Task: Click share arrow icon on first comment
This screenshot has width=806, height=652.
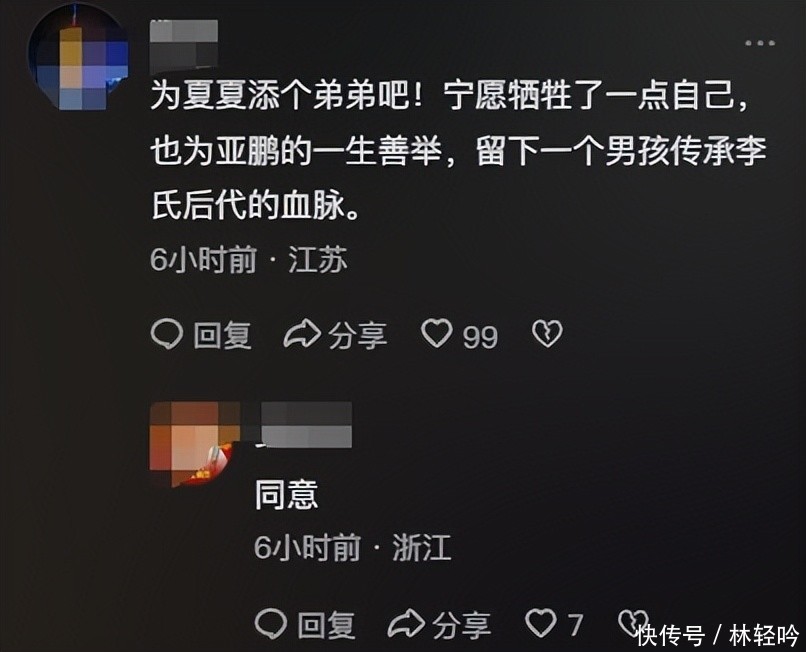Action: click(302, 335)
